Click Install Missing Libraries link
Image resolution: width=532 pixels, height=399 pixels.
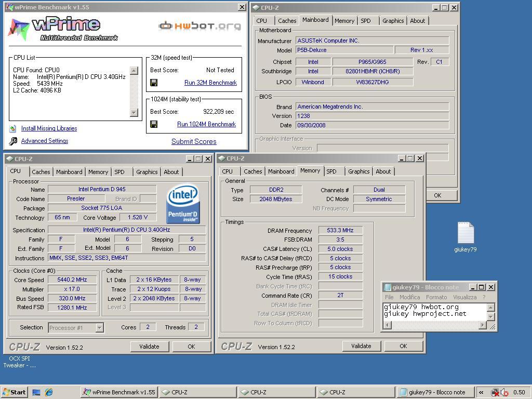[x=49, y=128]
